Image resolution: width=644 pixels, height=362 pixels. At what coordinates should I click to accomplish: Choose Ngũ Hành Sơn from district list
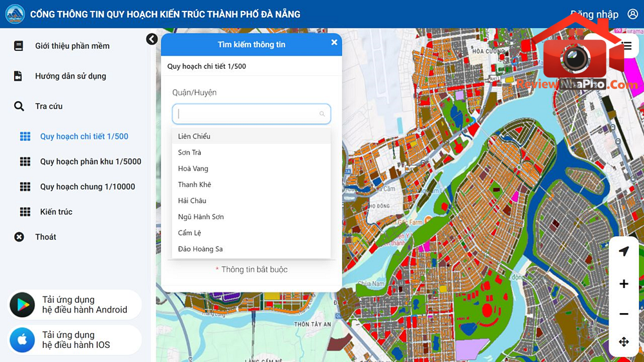251,216
